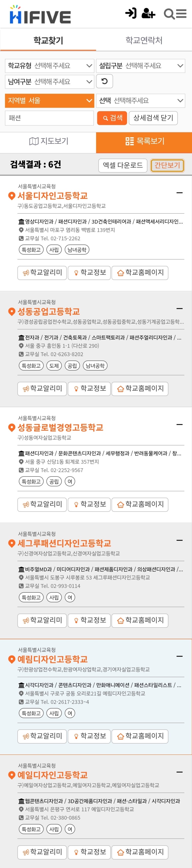Open the hamburger menu icon
Viewport: 192px width, 868px height.
click(x=181, y=14)
